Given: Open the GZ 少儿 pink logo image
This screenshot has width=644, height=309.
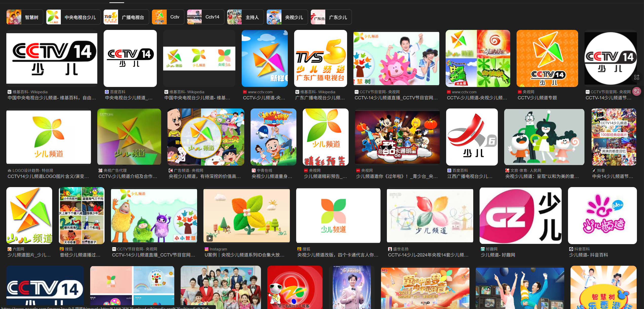Looking at the screenshot, I should [520, 216].
